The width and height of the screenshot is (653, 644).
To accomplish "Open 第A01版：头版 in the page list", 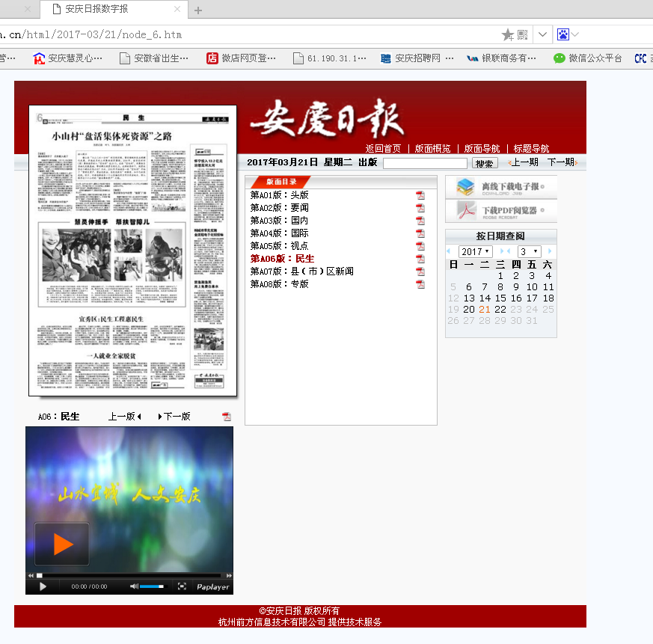I will (280, 195).
